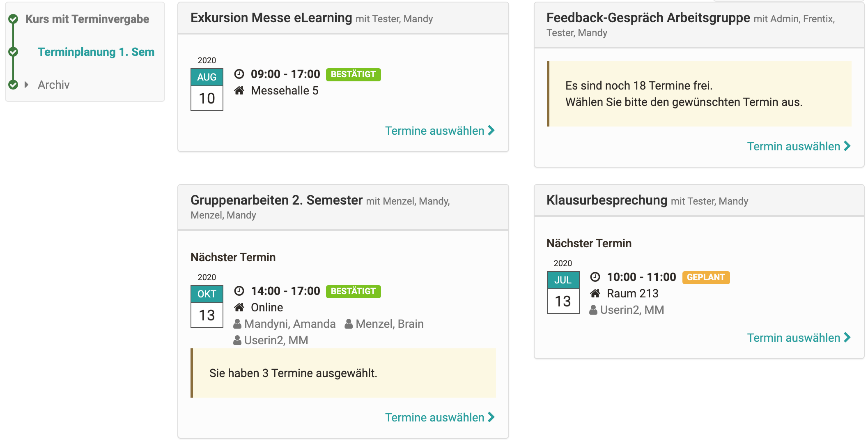Click chevron after Termine auswählen in Exkursion card
The image size is (868, 442).
pos(491,131)
